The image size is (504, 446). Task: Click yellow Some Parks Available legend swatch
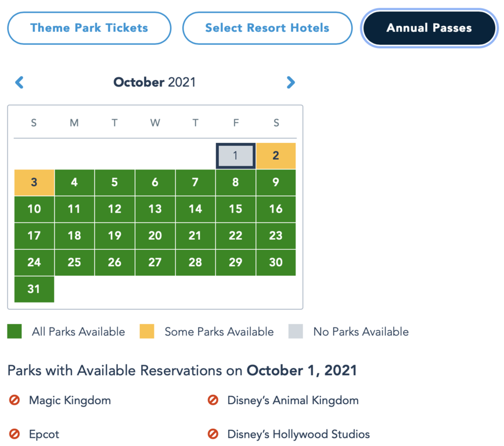tap(147, 332)
